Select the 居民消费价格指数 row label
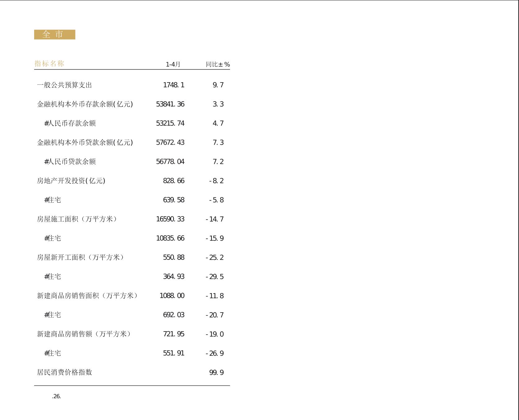Screen dimensions: 519x420 point(65,372)
